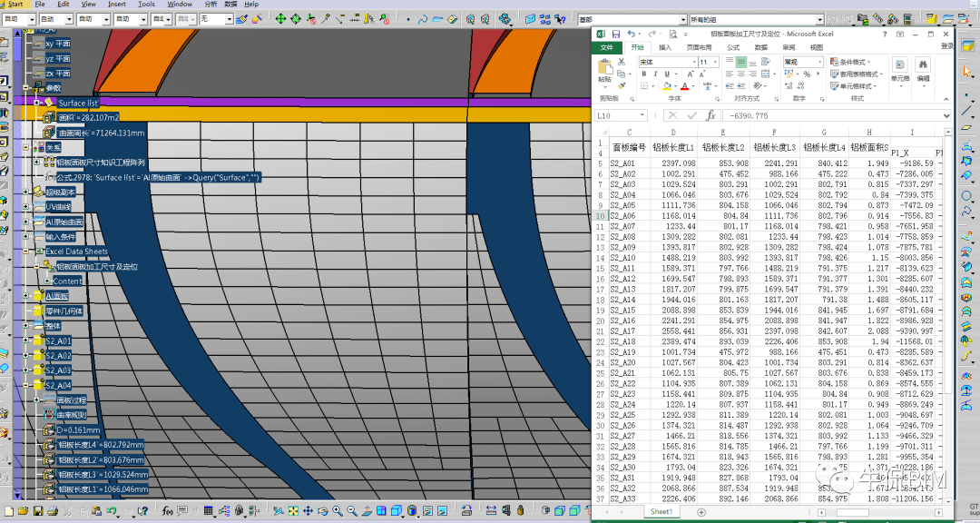Select the Sheet1 tab in Excel
The width and height of the screenshot is (980, 523).
[661, 512]
